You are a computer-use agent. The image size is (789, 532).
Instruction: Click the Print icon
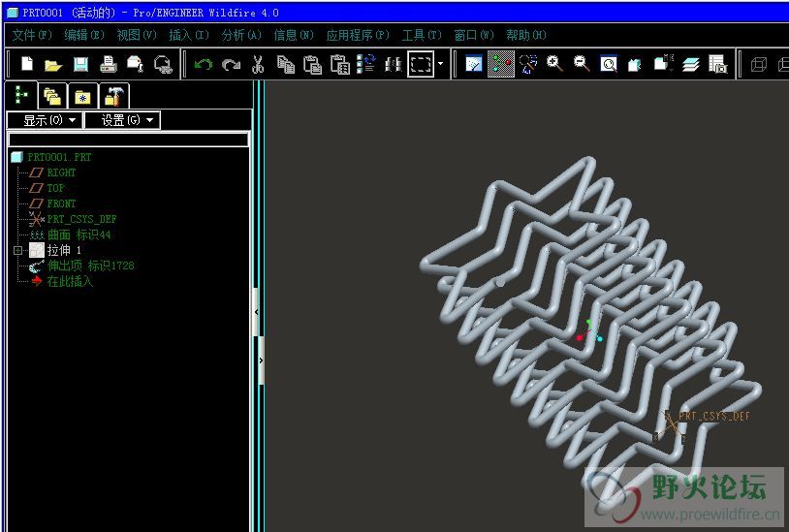point(109,64)
